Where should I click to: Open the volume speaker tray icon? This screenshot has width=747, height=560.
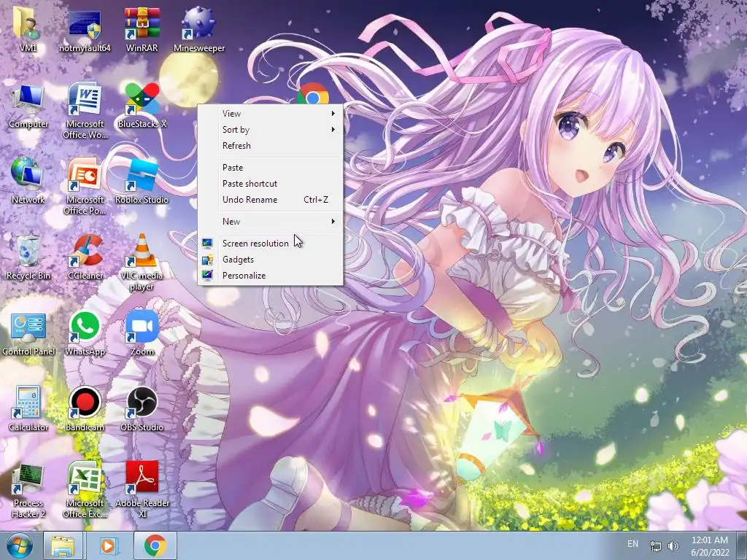(673, 546)
